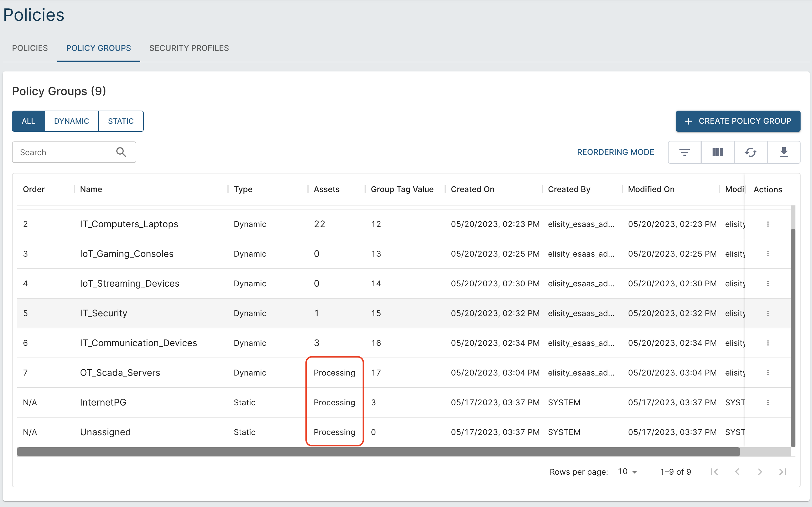Click the Policy Groups (9) heading
Viewport: 812px width, 507px height.
point(59,91)
